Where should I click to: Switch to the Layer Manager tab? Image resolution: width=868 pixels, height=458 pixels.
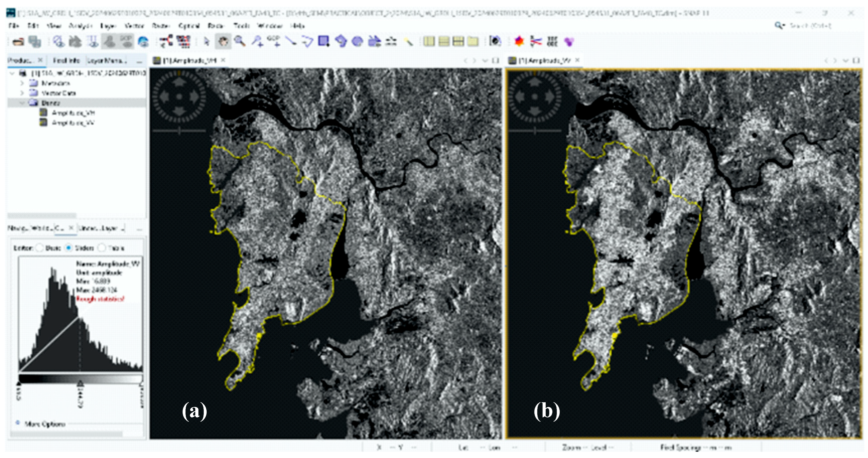pyautogui.click(x=107, y=61)
